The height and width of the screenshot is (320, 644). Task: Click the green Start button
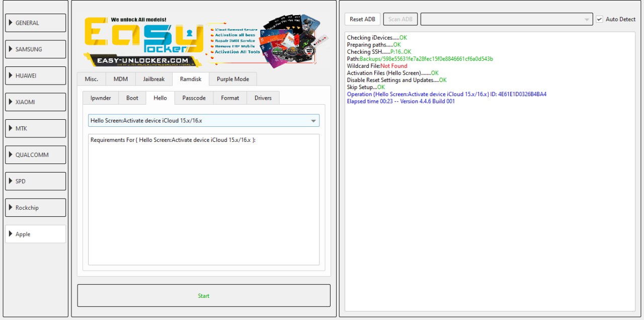[204, 295]
